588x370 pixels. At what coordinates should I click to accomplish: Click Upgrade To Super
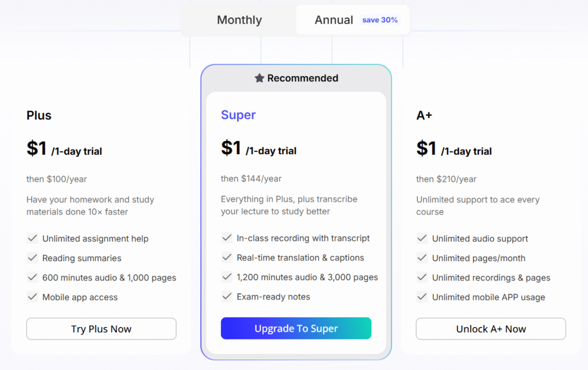(296, 328)
